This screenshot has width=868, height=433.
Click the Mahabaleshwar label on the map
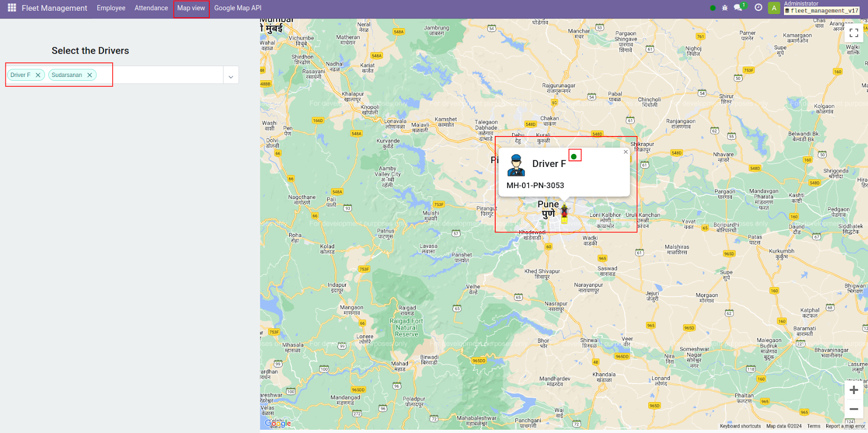pos(477,421)
